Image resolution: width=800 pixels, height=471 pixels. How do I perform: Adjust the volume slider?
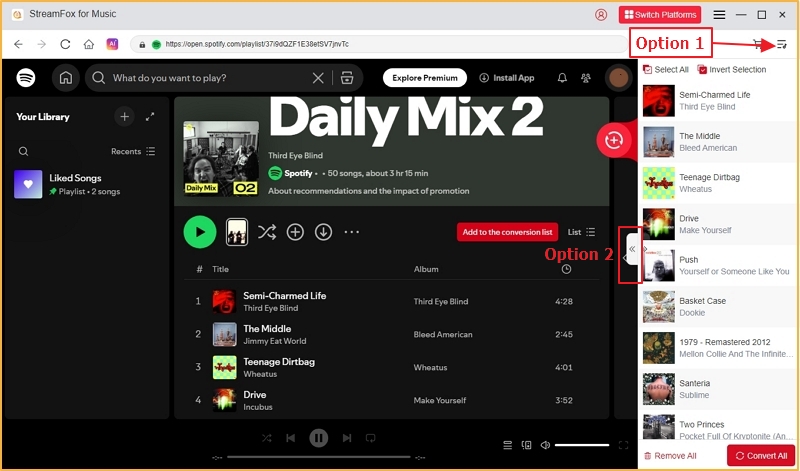[582, 445]
